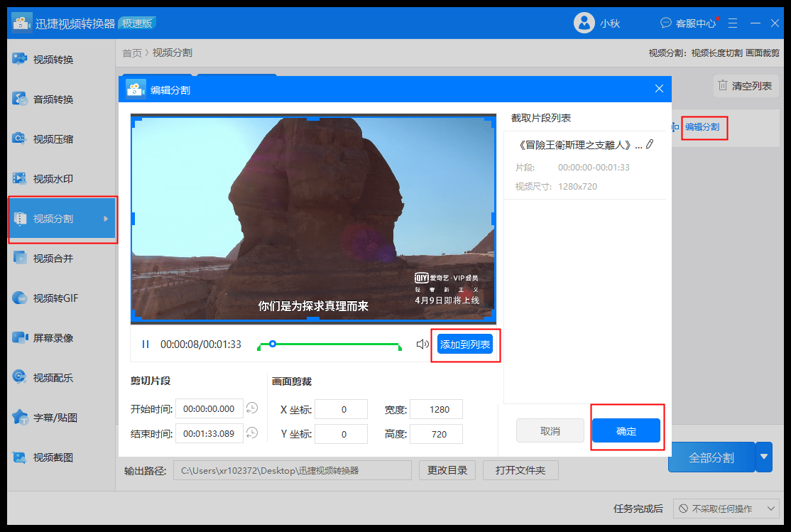Go to 首页 breadcrumb

pyautogui.click(x=131, y=53)
